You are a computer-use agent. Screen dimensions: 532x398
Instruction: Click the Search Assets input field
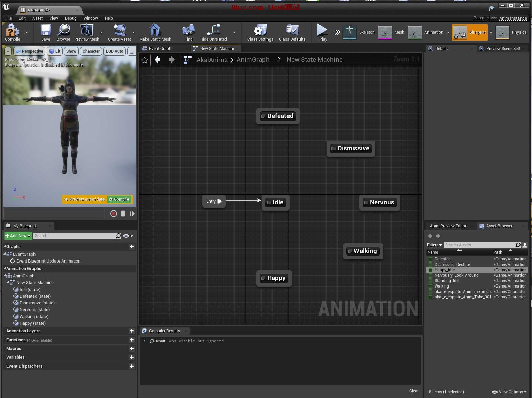[479, 245]
